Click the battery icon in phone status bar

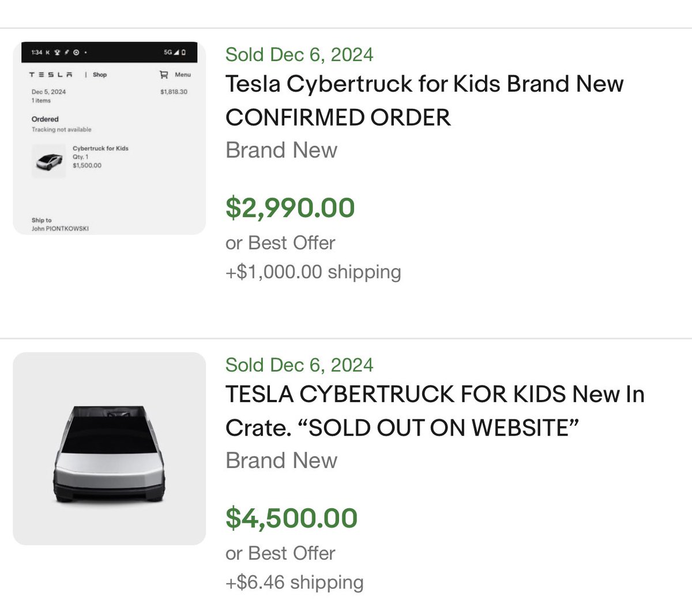183,52
